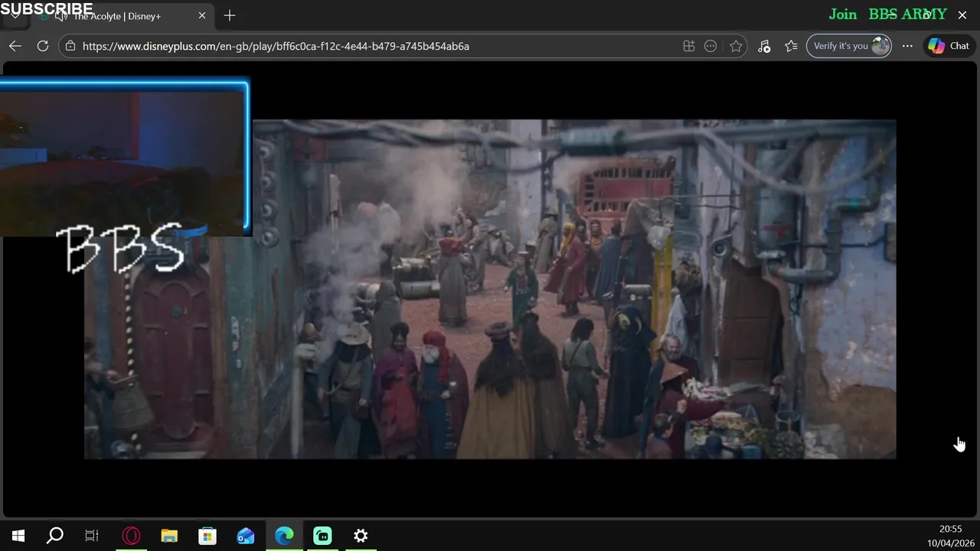
Task: Open the Windows Start menu
Action: [18, 536]
